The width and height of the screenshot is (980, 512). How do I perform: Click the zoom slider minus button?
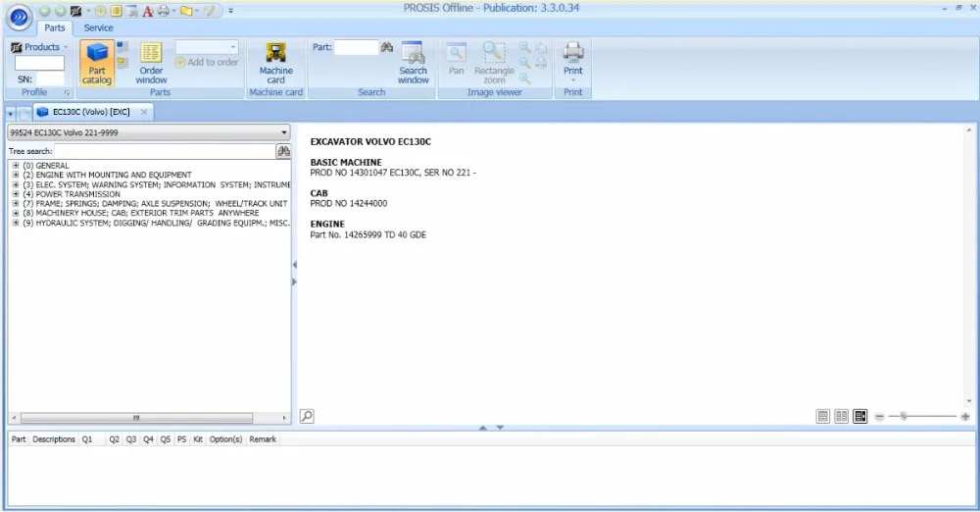(879, 417)
